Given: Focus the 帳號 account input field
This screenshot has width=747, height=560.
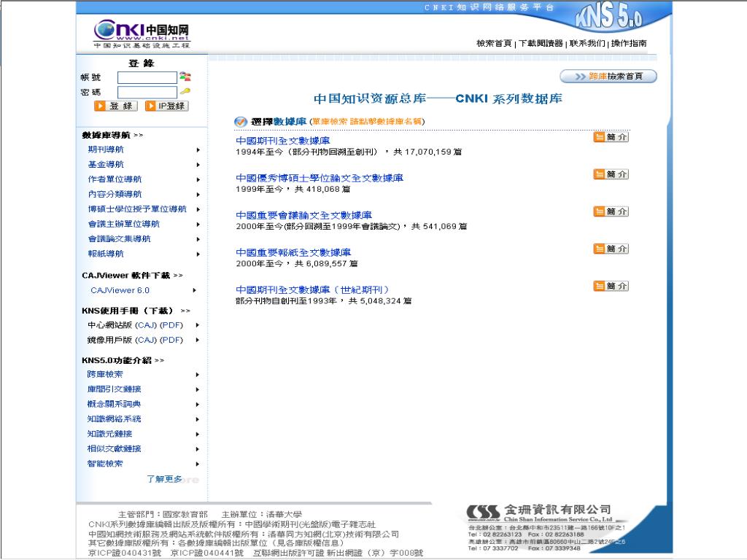Looking at the screenshot, I should point(147,77).
